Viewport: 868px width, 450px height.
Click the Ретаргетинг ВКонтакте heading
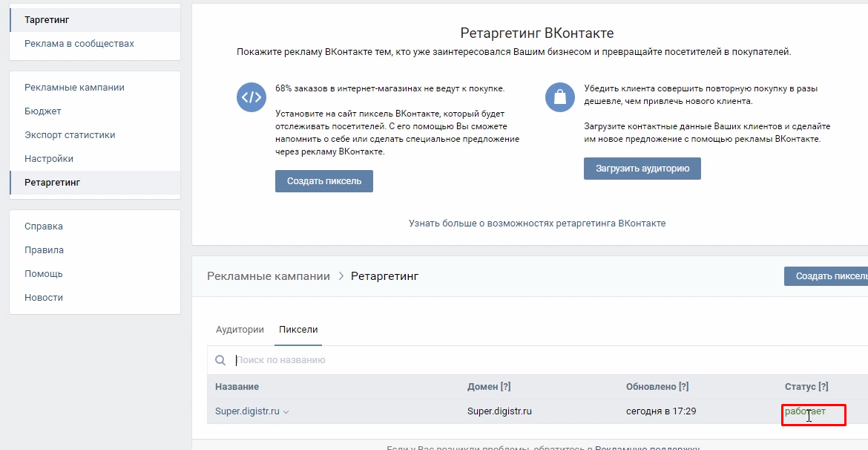[537, 33]
